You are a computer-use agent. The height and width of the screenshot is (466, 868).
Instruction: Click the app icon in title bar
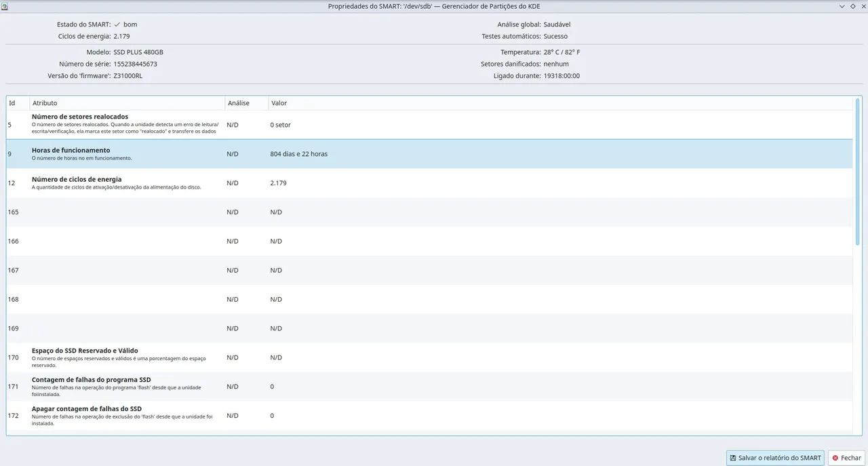pos(5,5)
